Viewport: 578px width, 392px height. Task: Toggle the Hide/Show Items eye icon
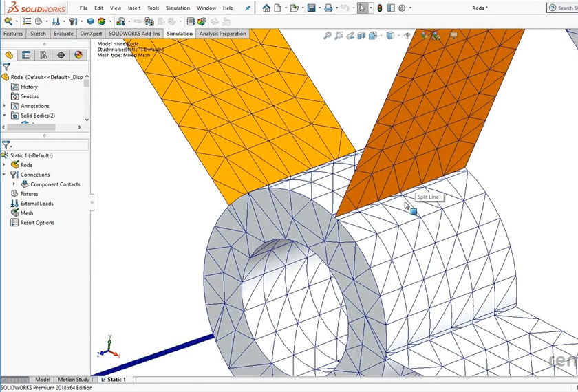click(x=407, y=36)
